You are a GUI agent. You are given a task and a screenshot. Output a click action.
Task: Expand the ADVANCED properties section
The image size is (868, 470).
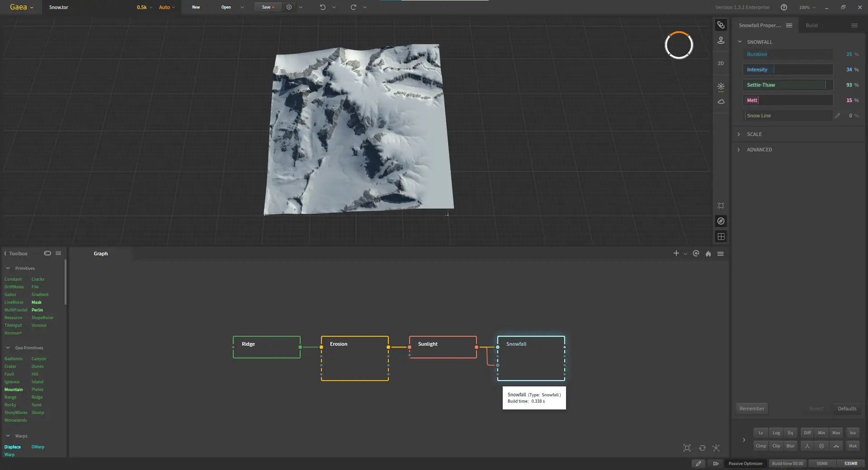tap(759, 150)
